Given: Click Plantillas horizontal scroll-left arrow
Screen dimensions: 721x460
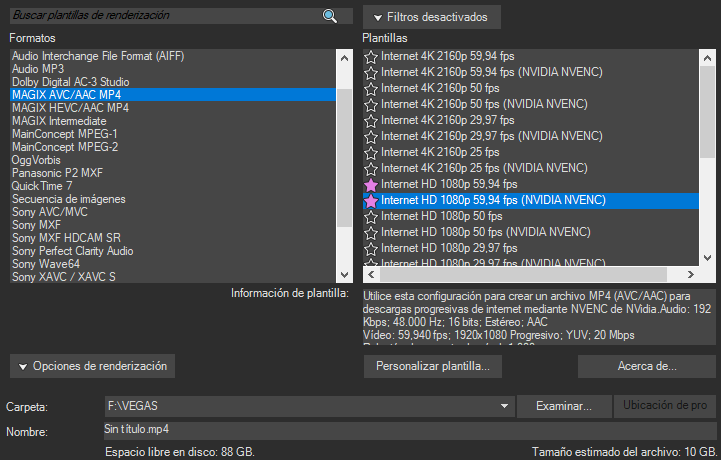Looking at the screenshot, I should tap(371, 275).
